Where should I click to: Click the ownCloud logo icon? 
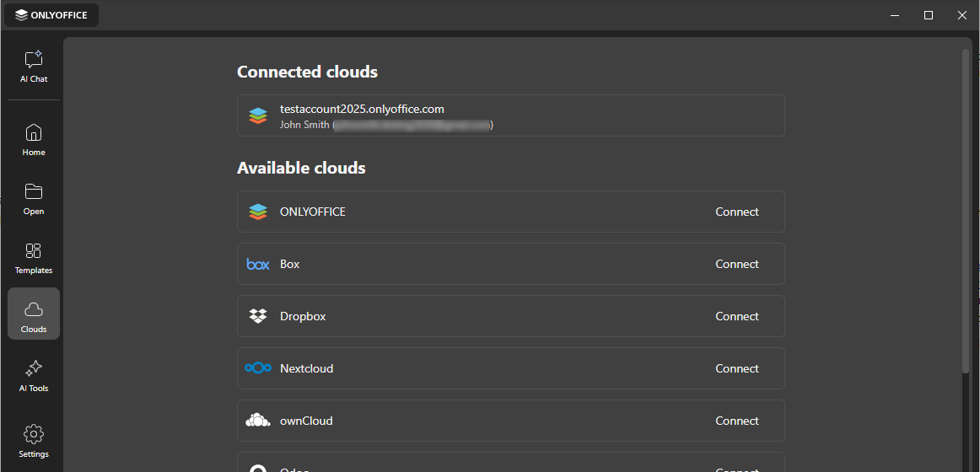pyautogui.click(x=257, y=421)
